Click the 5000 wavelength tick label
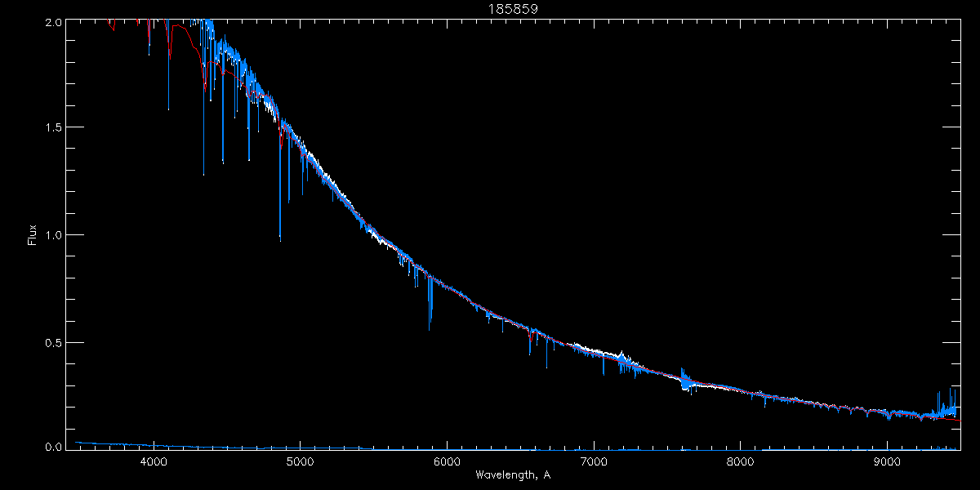 (x=301, y=461)
